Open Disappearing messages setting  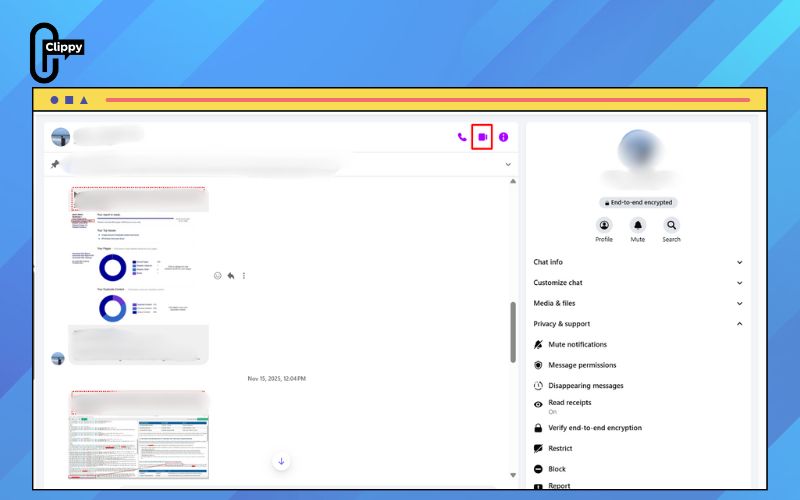pos(638,386)
